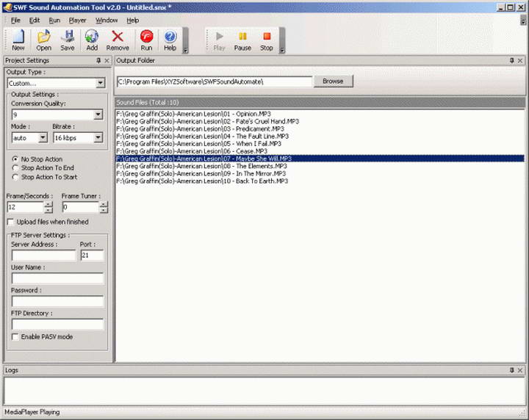529x420 pixels.
Task: Decrease Frame Tuner value with down arrow
Action: pyautogui.click(x=104, y=210)
